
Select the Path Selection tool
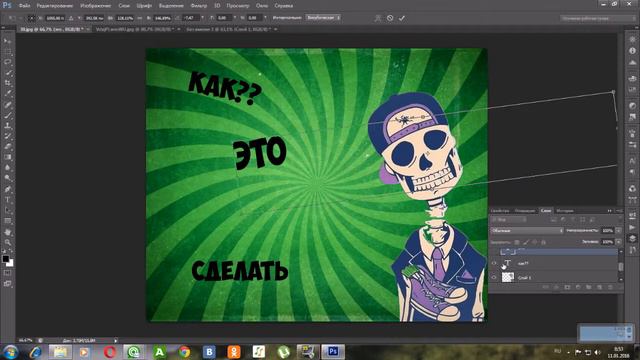[x=7, y=210]
